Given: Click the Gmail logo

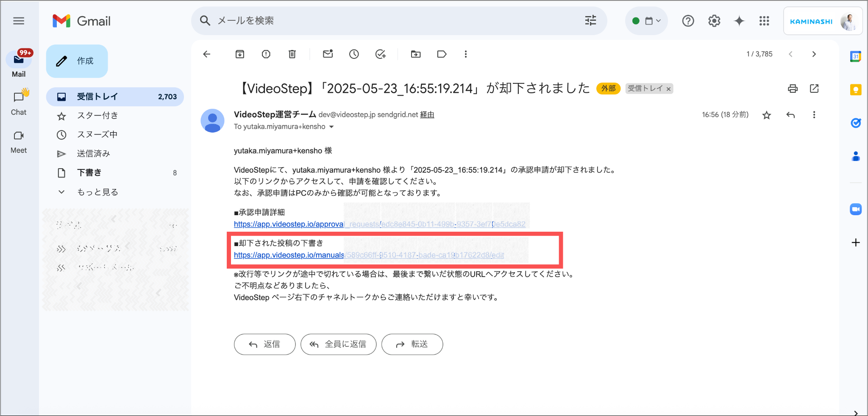Looking at the screenshot, I should pyautogui.click(x=81, y=21).
